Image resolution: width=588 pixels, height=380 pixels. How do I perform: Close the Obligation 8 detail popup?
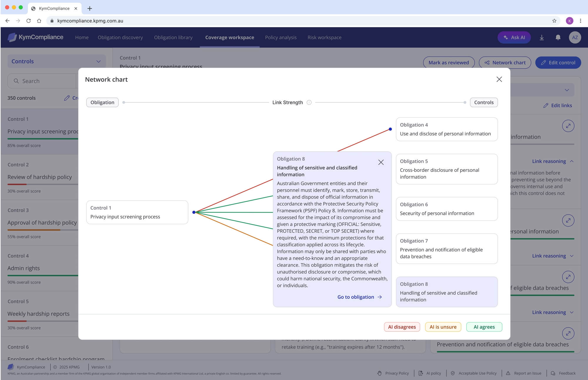(x=381, y=162)
